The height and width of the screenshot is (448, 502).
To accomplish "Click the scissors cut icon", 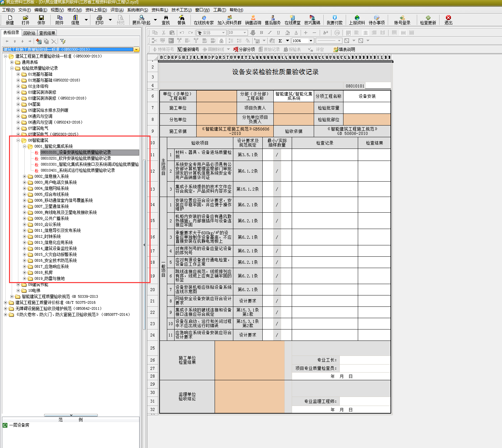I will (164, 32).
